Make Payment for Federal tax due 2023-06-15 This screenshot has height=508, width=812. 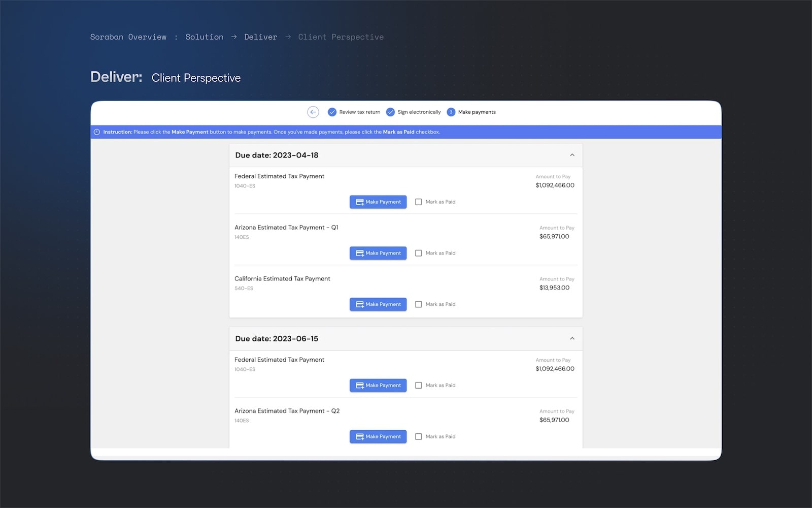(378, 385)
